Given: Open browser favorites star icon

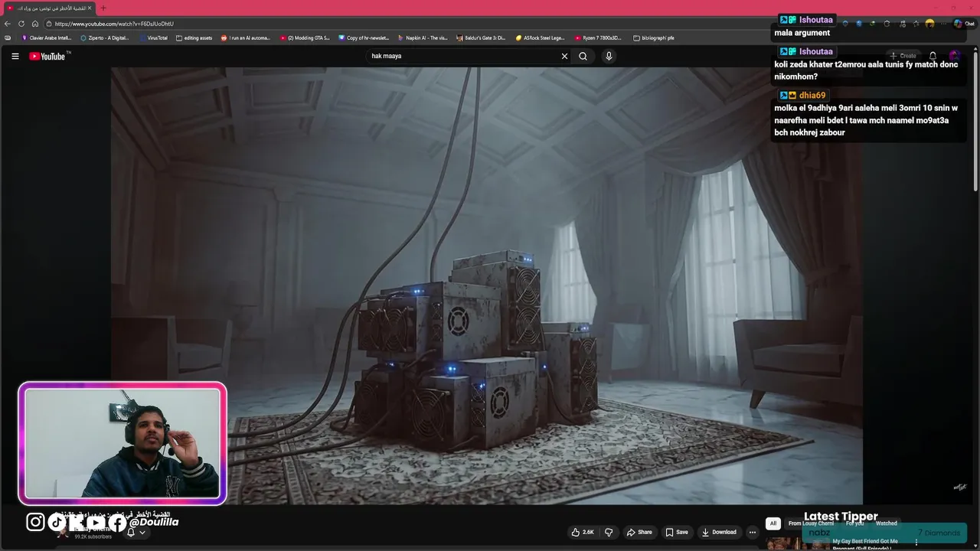Looking at the screenshot, I should 916,24.
